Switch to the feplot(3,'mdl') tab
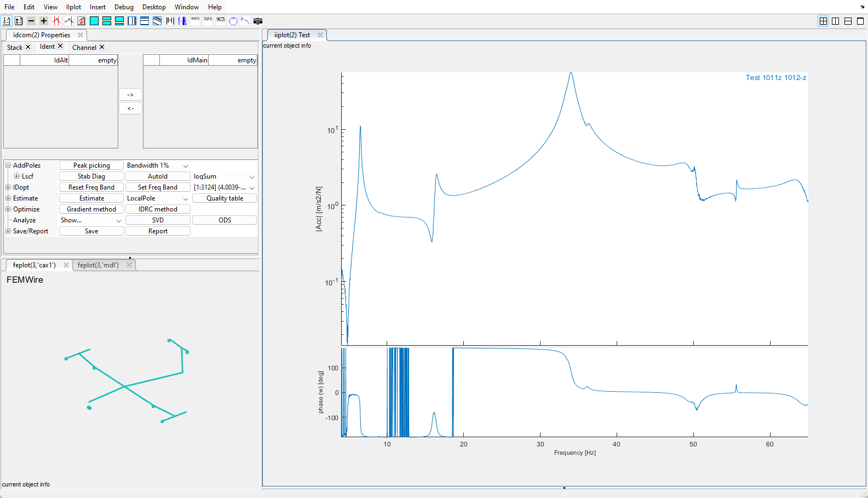Image resolution: width=868 pixels, height=498 pixels. (98, 265)
